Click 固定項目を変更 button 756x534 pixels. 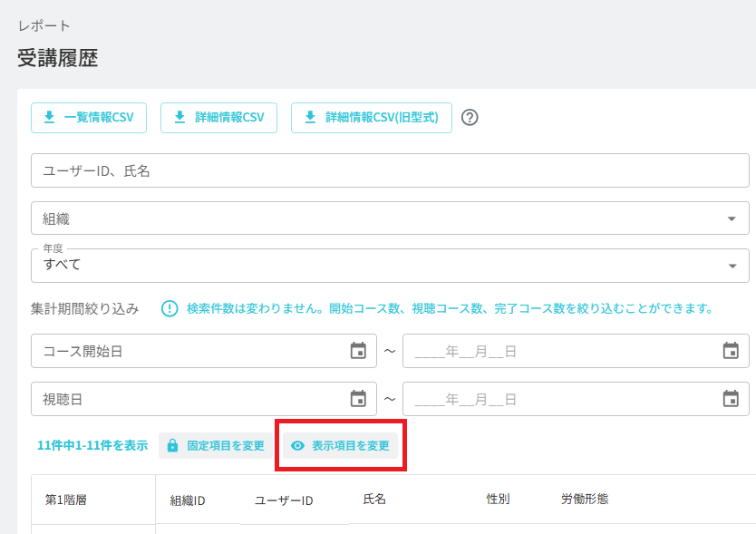pos(216,446)
